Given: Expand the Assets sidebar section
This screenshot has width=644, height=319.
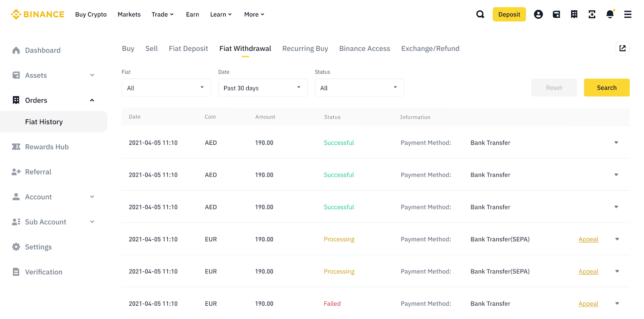Looking at the screenshot, I should pyautogui.click(x=92, y=75).
